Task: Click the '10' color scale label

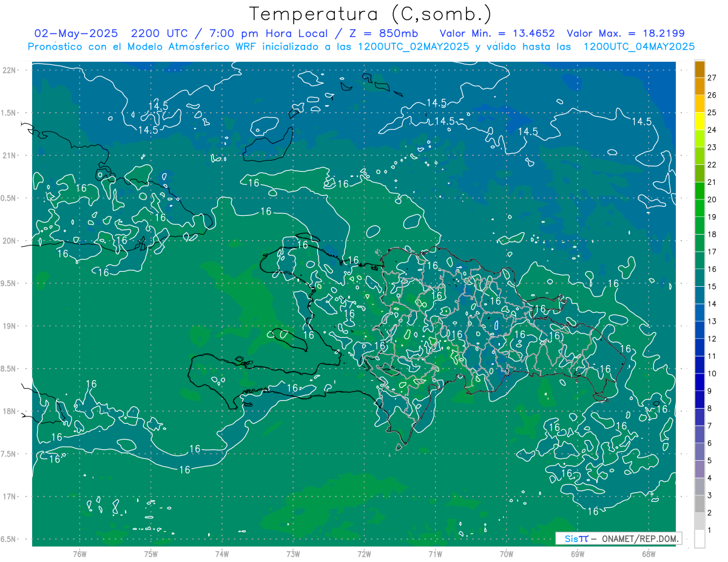Action: [712, 373]
